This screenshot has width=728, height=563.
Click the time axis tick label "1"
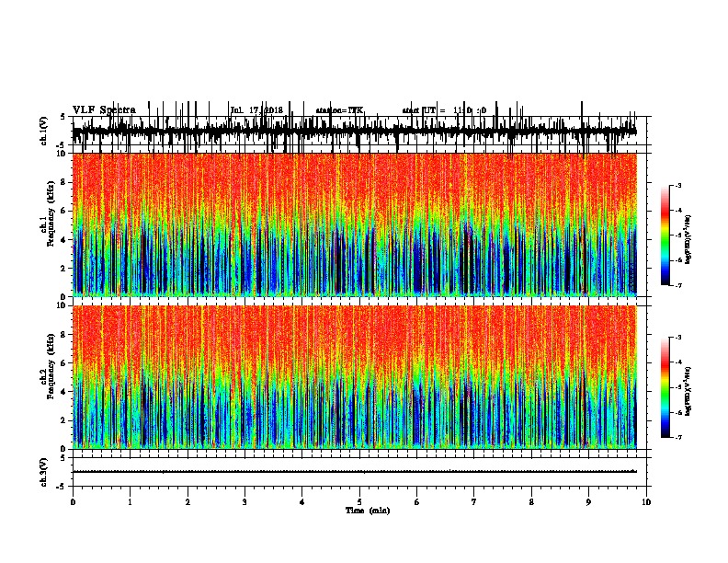(130, 502)
